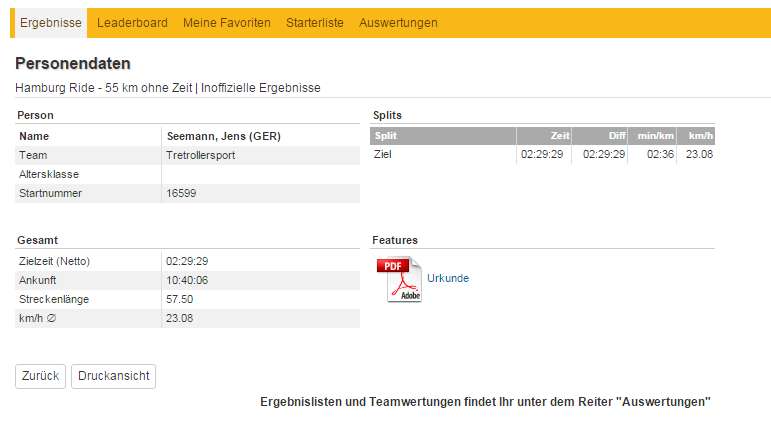
Task: Go to Meine Favoriten tab
Action: (226, 22)
